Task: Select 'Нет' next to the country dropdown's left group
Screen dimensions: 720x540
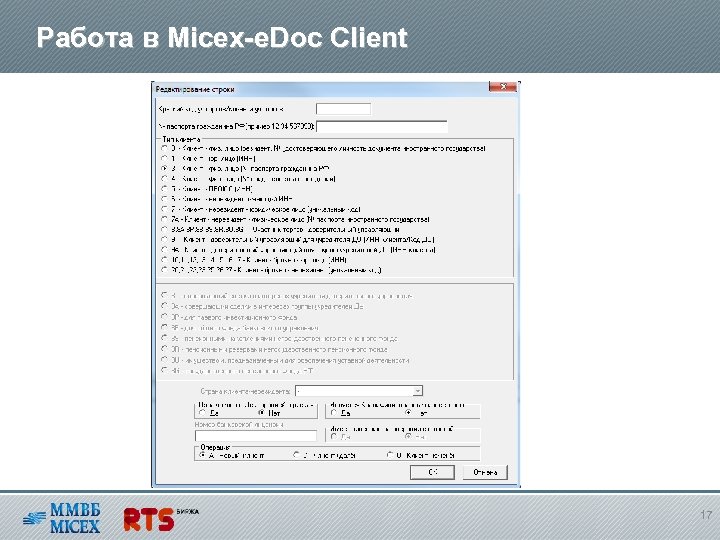Action: coord(262,413)
